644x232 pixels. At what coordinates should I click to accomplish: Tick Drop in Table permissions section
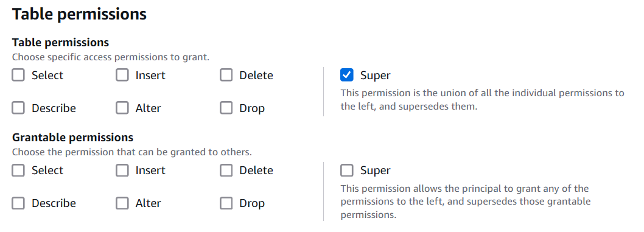pos(226,108)
